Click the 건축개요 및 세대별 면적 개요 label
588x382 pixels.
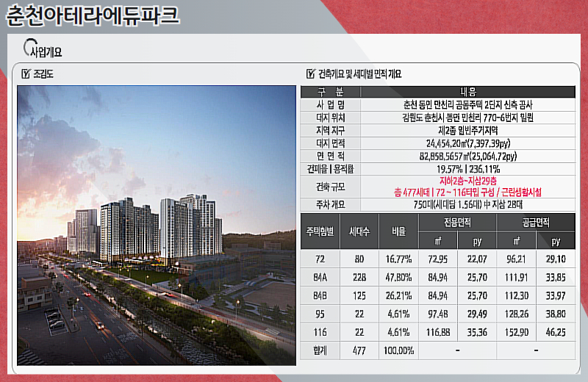[359, 74]
